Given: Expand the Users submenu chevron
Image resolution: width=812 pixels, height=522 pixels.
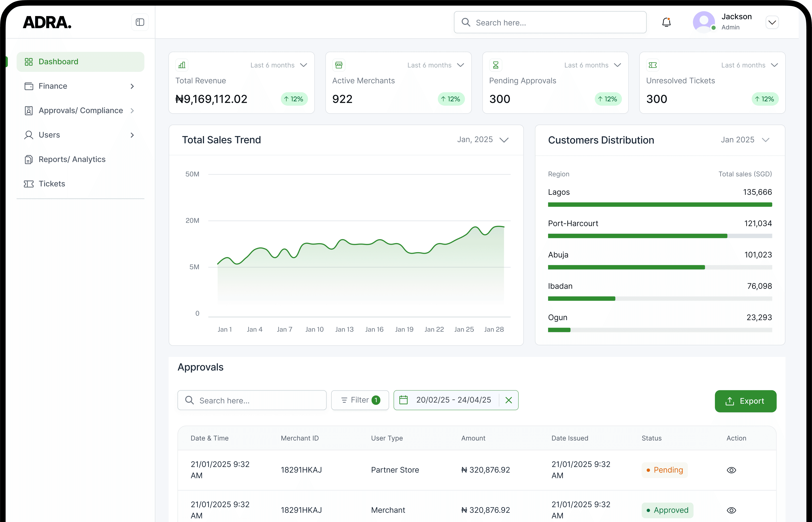Looking at the screenshot, I should tap(132, 135).
